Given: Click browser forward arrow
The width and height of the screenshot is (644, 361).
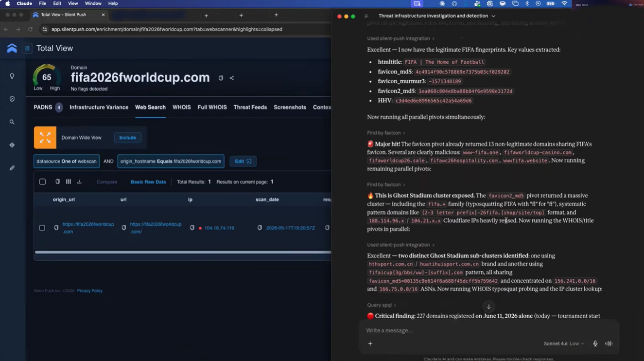Looking at the screenshot, I should click(x=18, y=29).
